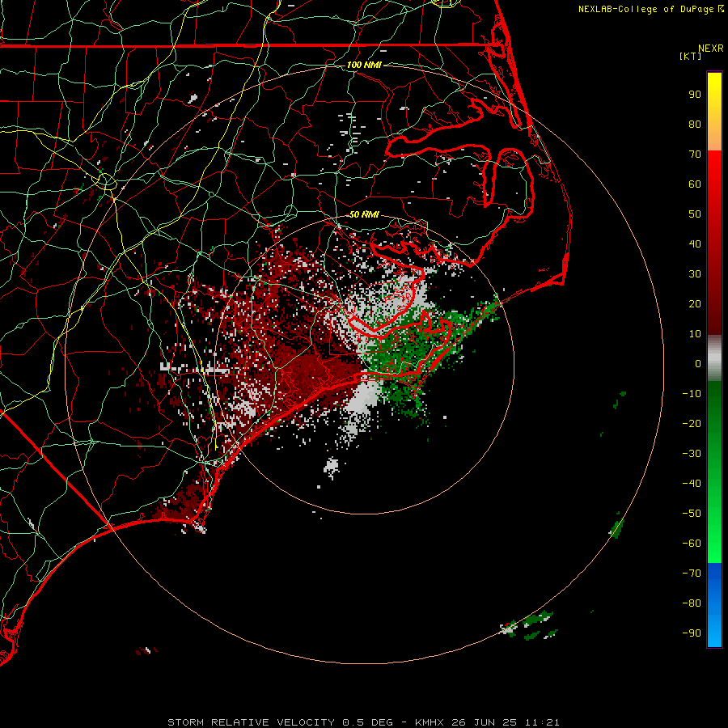
Task: Click the -80 value on velocity scale
Action: pyautogui.click(x=692, y=603)
